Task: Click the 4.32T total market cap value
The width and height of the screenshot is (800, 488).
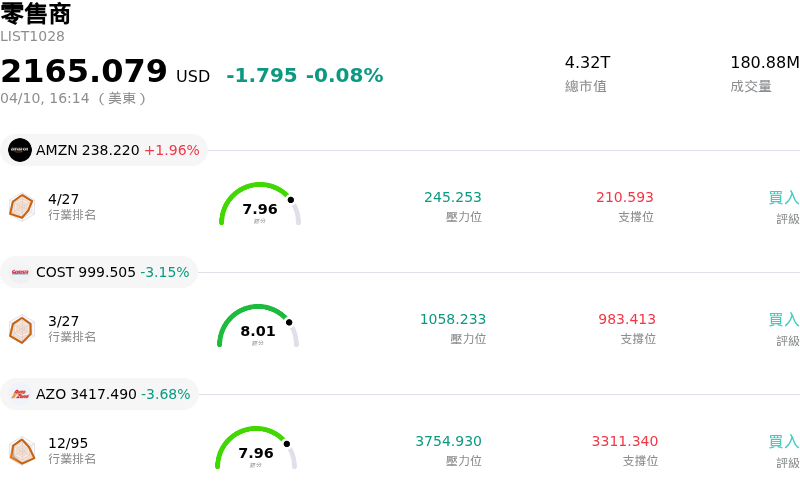Action: pos(587,63)
